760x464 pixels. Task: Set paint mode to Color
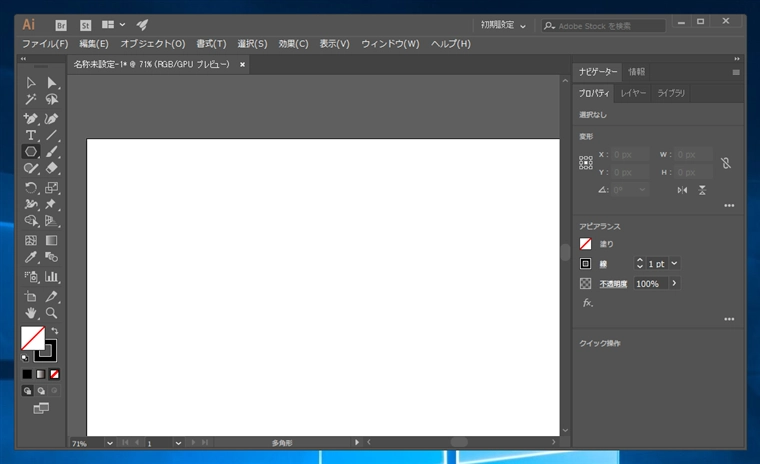pyautogui.click(x=27, y=374)
